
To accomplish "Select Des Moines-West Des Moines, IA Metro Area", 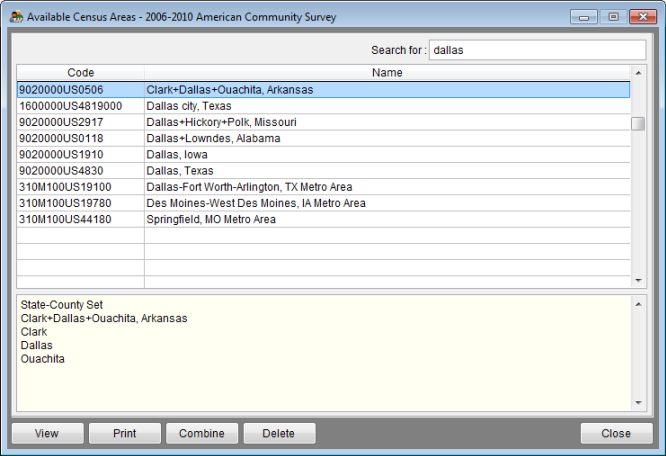I will (323, 203).
